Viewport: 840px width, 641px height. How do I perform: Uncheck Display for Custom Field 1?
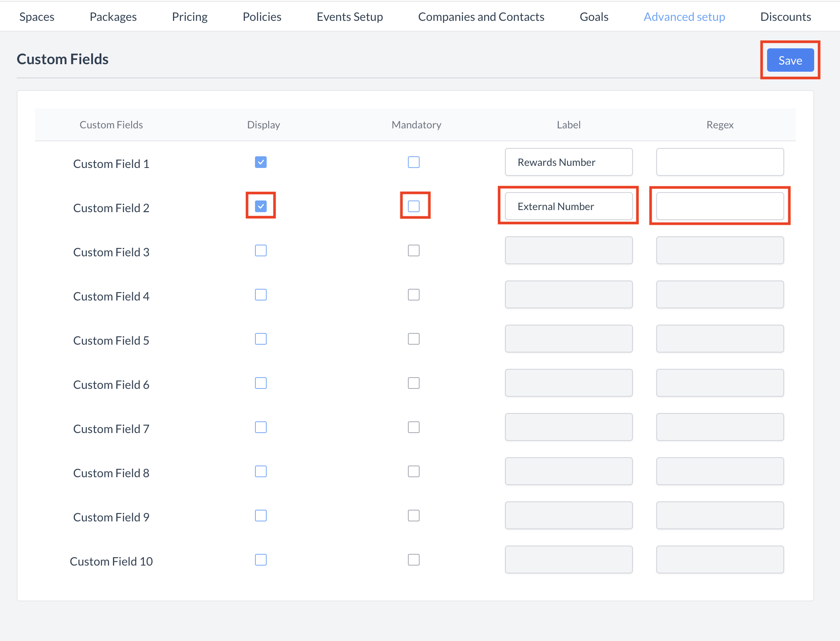[261, 162]
